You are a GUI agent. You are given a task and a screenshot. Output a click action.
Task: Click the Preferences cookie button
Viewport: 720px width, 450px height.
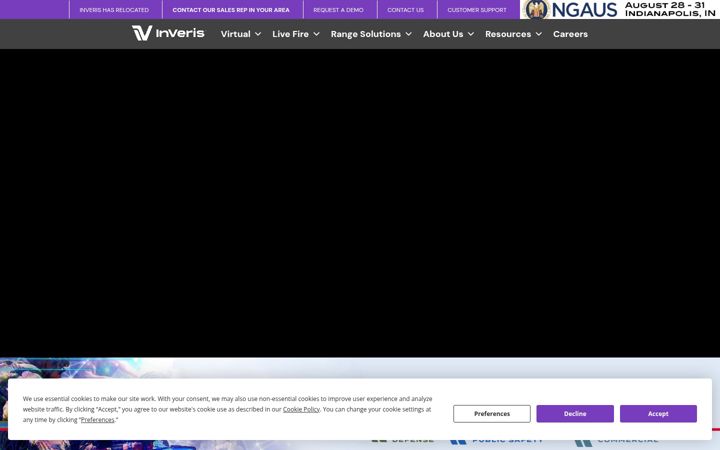[x=492, y=414]
